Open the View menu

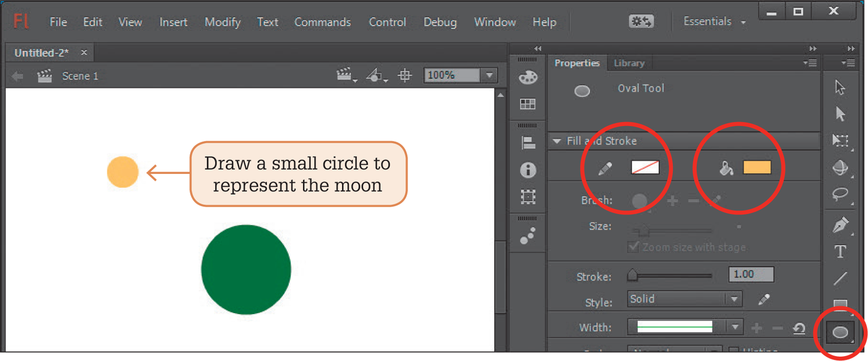pyautogui.click(x=130, y=22)
